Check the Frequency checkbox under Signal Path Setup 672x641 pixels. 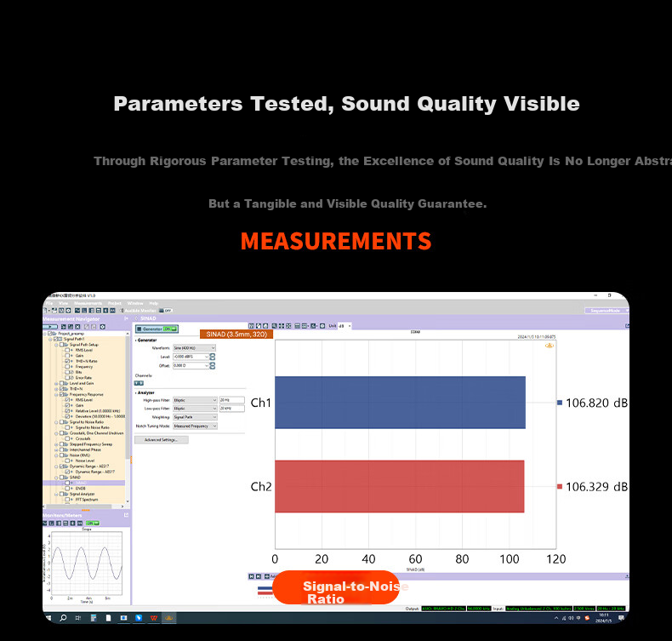(x=67, y=367)
